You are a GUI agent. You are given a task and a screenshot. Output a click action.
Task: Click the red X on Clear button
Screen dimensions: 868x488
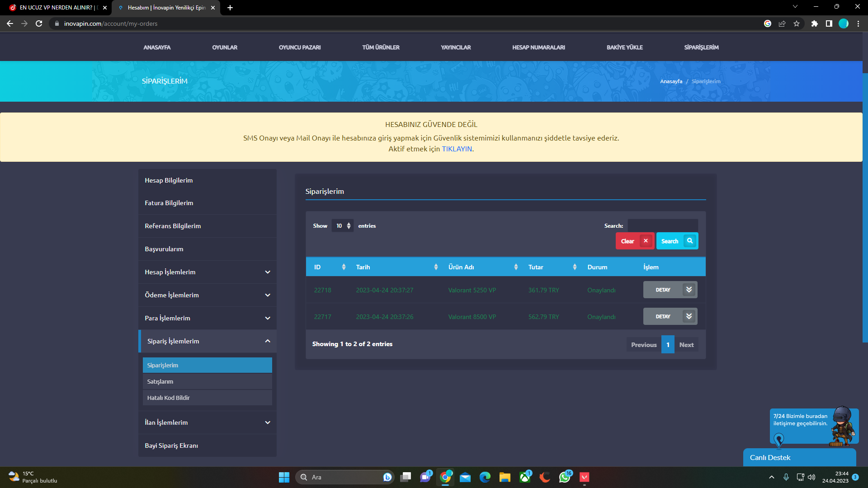coord(646,241)
